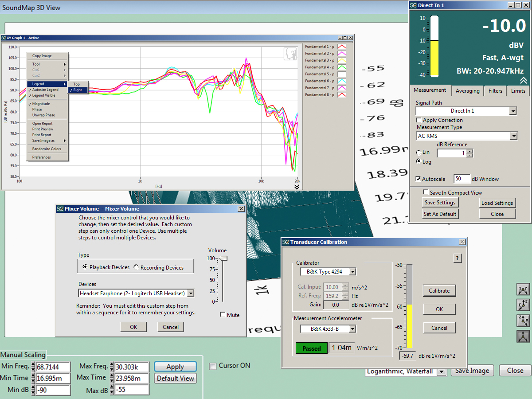Choose Print Preview menu item

(48, 129)
